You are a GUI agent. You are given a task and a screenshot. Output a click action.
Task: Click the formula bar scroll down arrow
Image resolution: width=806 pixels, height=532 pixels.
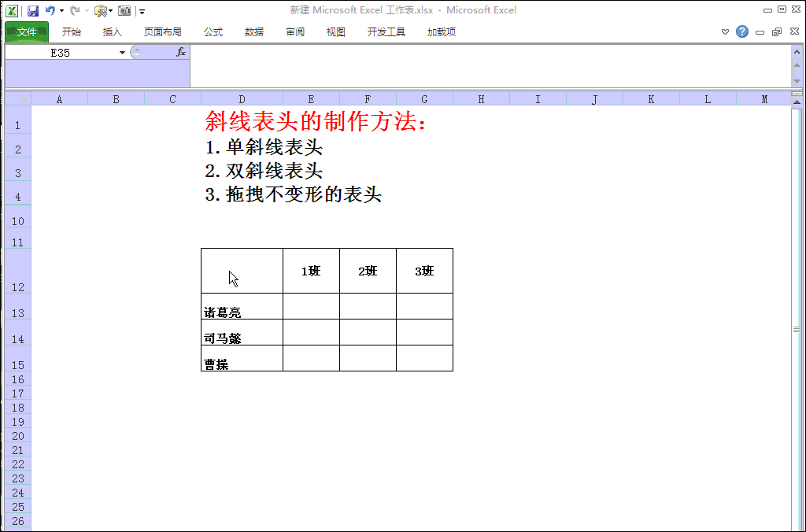coord(797,81)
